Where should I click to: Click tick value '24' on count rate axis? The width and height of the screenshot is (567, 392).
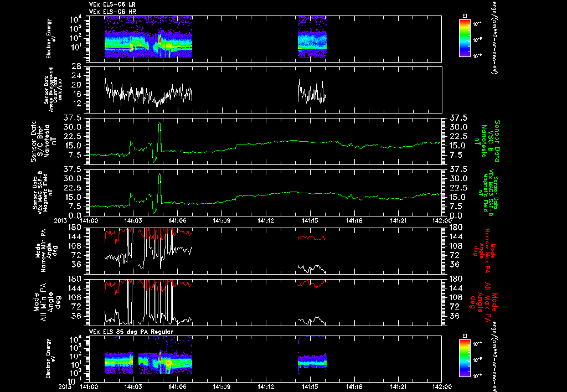tap(76, 76)
